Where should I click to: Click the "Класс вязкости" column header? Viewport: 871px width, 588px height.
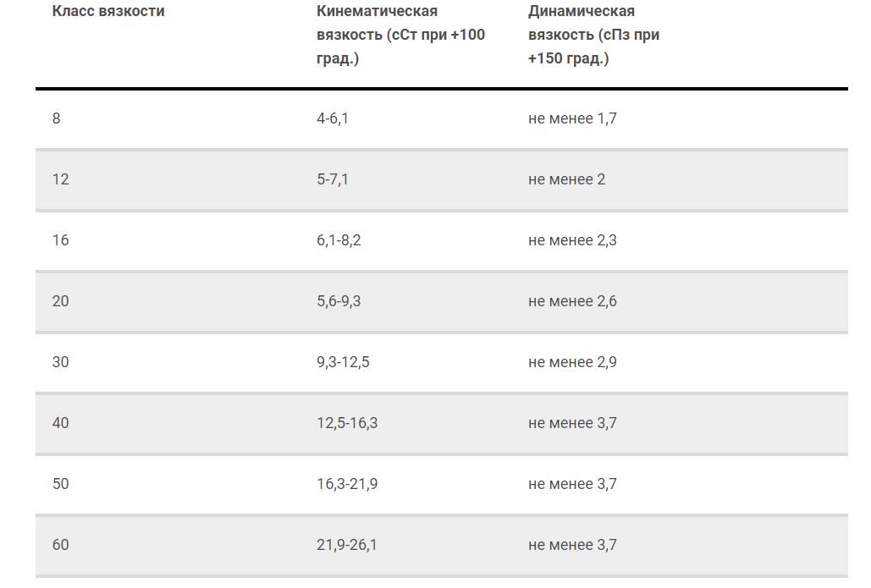(108, 12)
